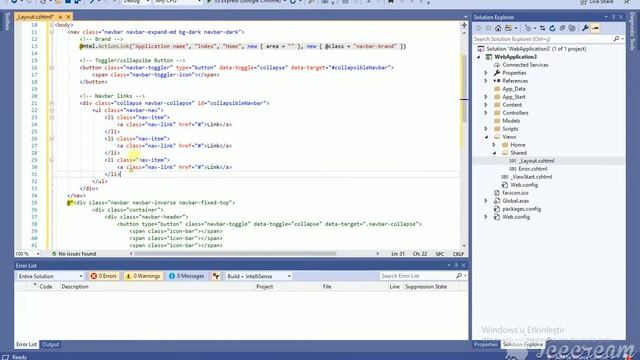640x360 pixels.
Task: Pin the _Layout.cshtml editor tab
Action: pyautogui.click(x=60, y=17)
